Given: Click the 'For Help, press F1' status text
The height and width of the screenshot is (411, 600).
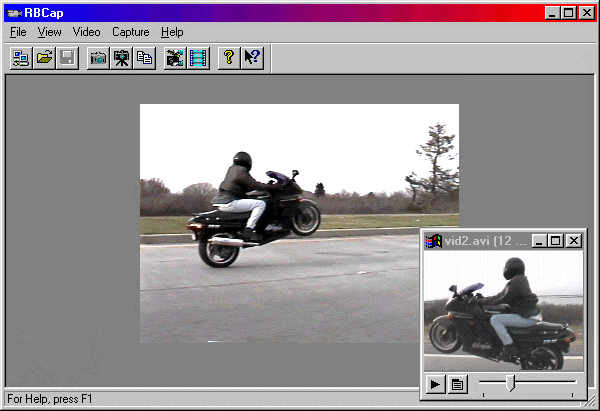Looking at the screenshot, I should coord(50,399).
